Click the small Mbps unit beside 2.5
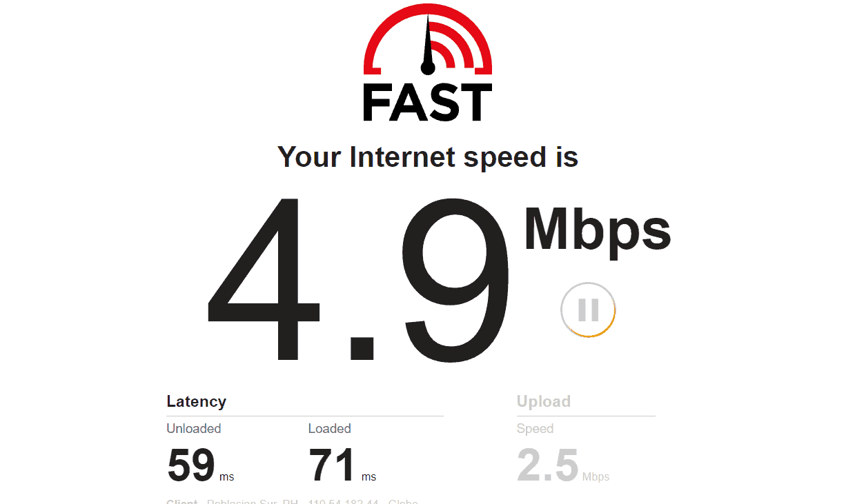Viewport: 855px width, 504px height. [x=596, y=477]
